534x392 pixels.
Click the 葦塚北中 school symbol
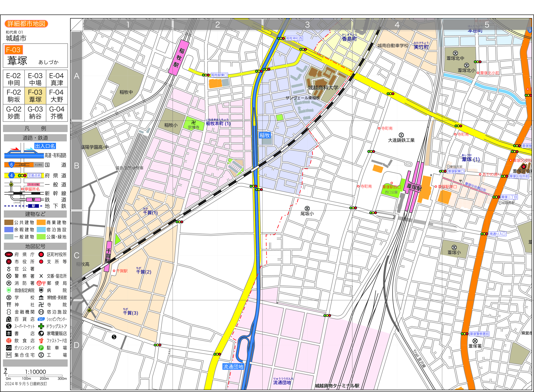(455, 53)
